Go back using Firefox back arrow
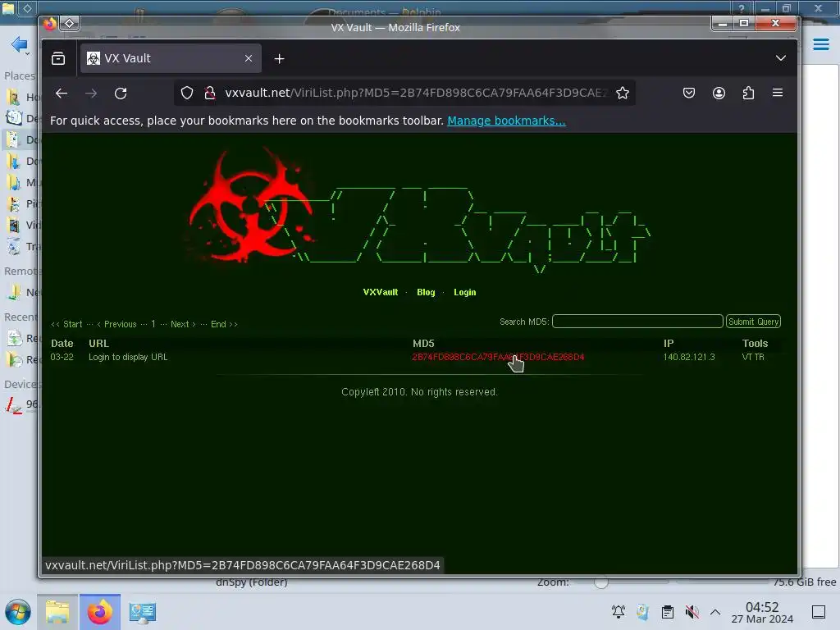 pos(62,94)
